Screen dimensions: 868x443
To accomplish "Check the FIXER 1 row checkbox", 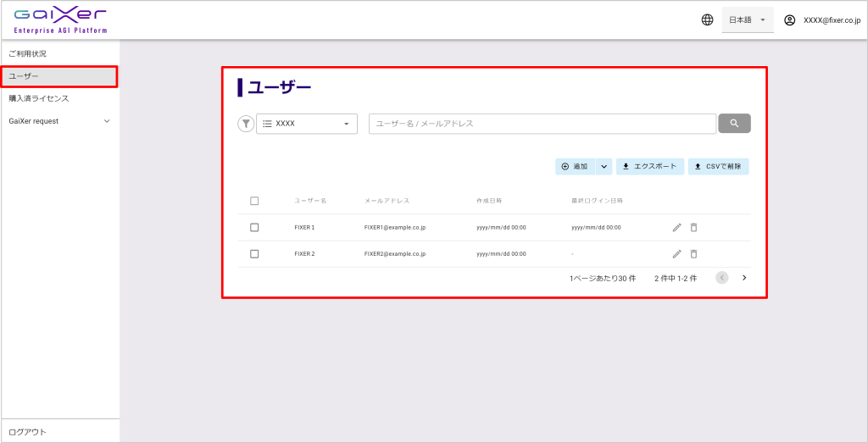I will pyautogui.click(x=254, y=227).
